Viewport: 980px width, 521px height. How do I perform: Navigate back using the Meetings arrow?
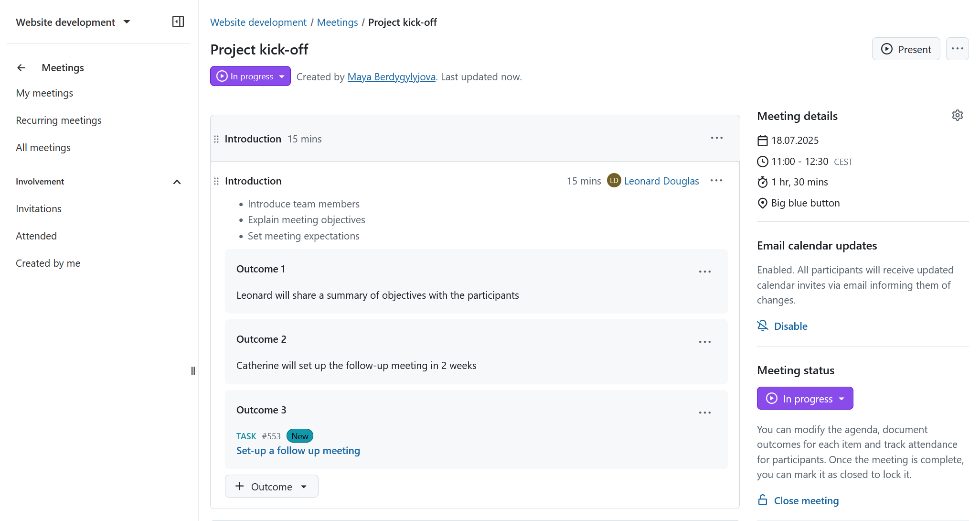point(21,67)
